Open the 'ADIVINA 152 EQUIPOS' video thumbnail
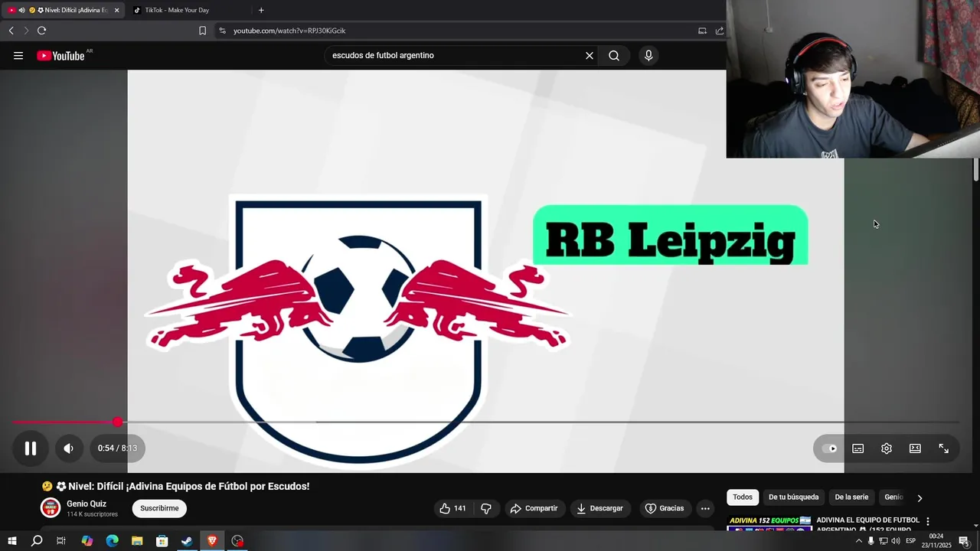Viewport: 980px width, 551px height. coord(769,523)
